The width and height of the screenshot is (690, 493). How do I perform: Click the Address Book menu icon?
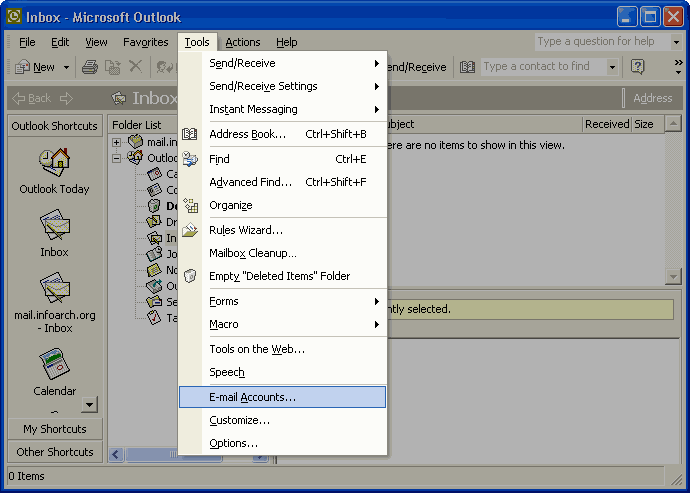tap(190, 134)
